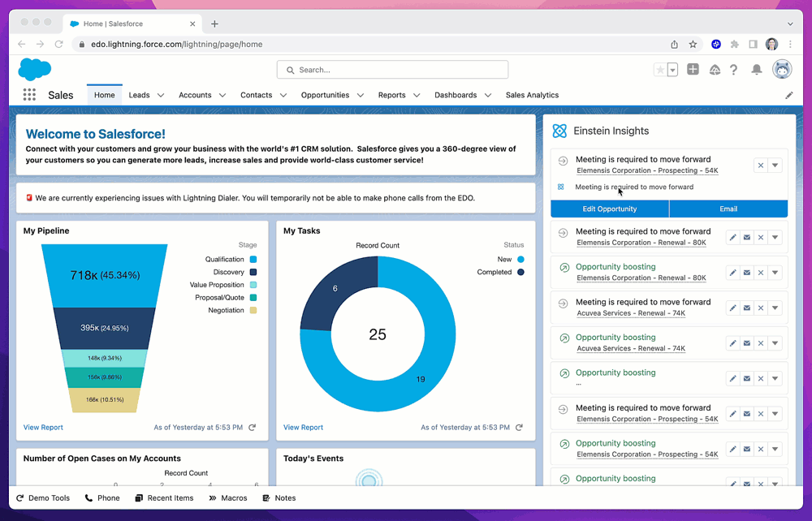Open dropdown for Acuvea Services meeting insight

pos(775,308)
